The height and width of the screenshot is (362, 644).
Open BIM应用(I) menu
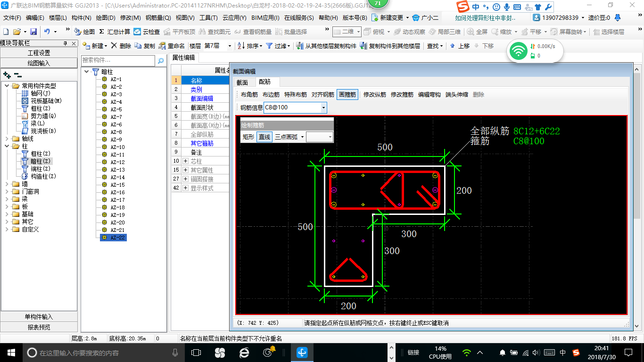pyautogui.click(x=265, y=17)
